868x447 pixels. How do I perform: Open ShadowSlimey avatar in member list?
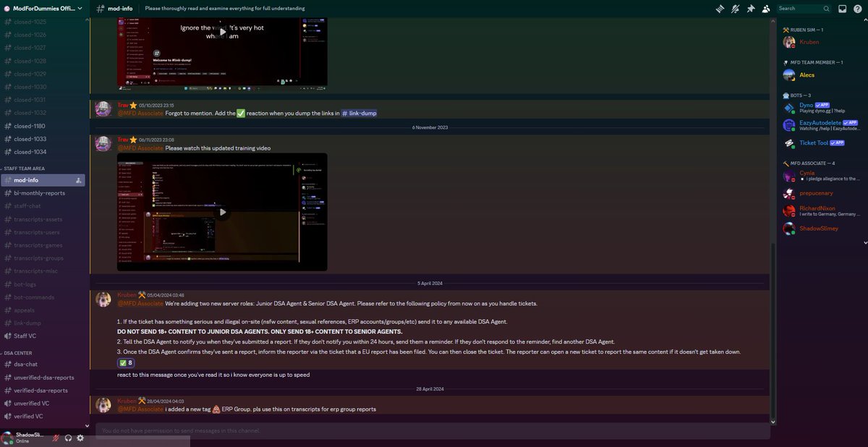tap(788, 228)
